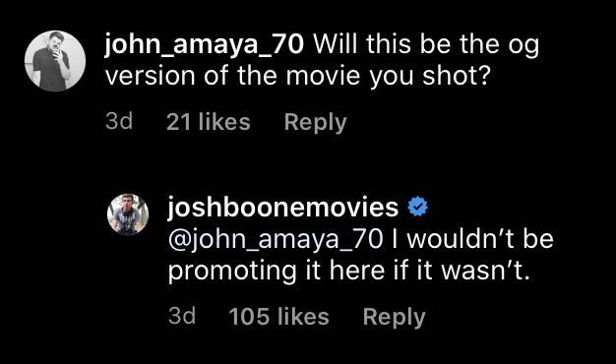
Task: Select the line 'version of the movie you shot?'
Action: click(x=298, y=76)
